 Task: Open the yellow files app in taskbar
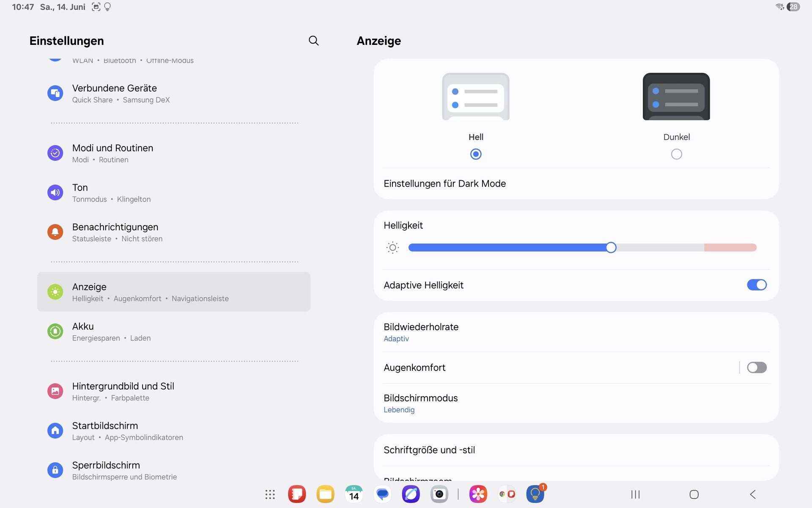(325, 494)
